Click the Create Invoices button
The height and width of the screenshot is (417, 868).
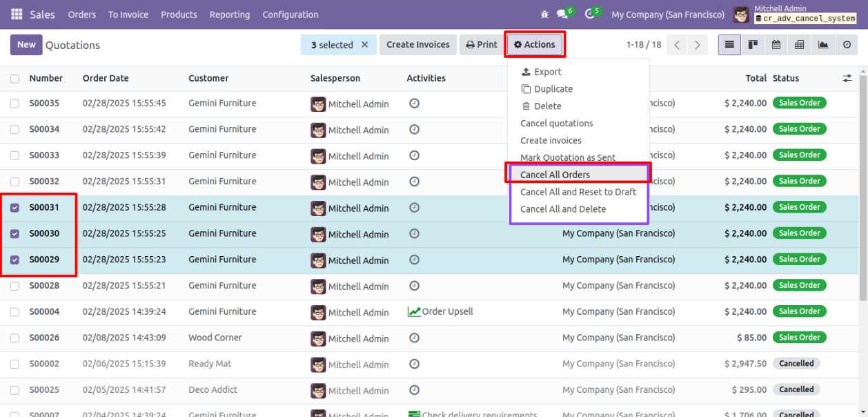(x=417, y=45)
